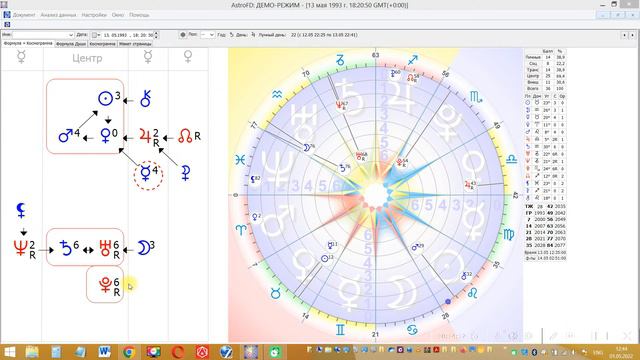Click the red retrograde Jupiter glyph in the formula

(145, 136)
